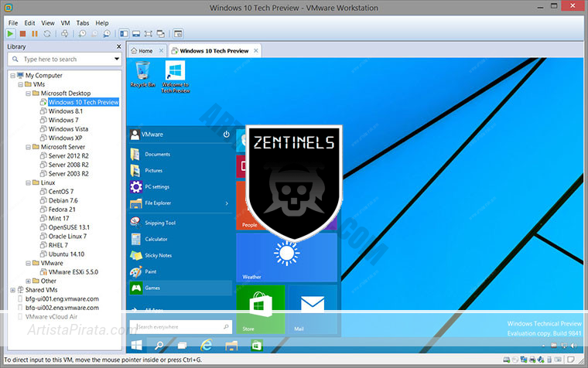Expand the Shared VMs node

[x=12, y=290]
